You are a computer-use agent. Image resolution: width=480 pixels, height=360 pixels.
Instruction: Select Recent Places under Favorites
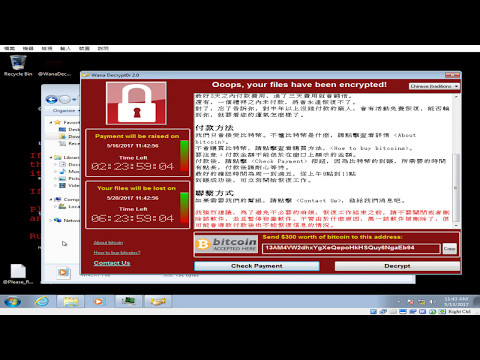69,143
